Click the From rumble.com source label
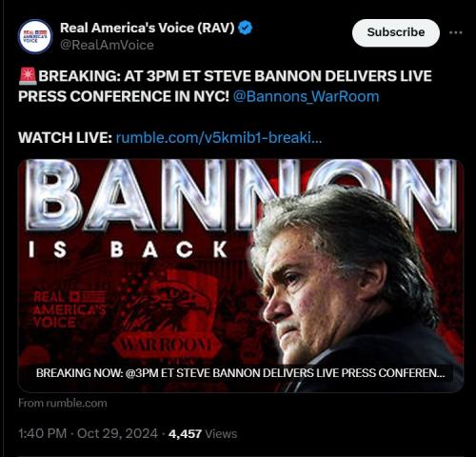476x457 pixels. (63, 403)
